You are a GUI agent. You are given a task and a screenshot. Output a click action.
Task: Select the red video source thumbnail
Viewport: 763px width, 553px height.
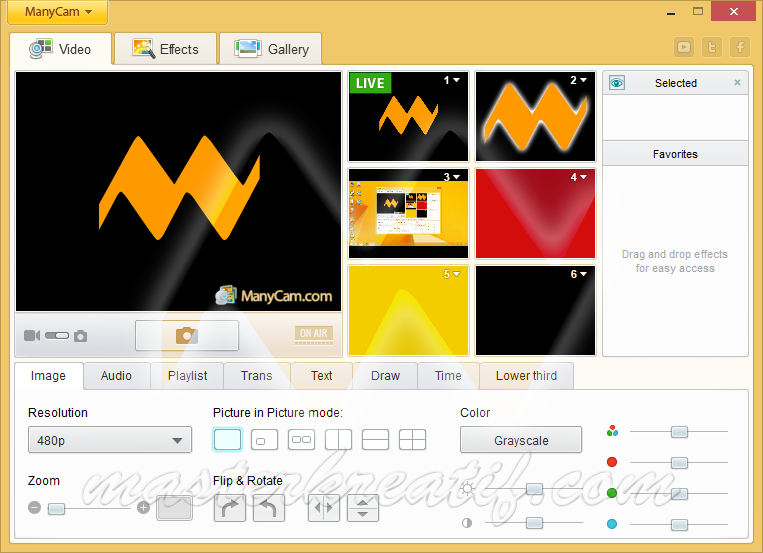535,213
